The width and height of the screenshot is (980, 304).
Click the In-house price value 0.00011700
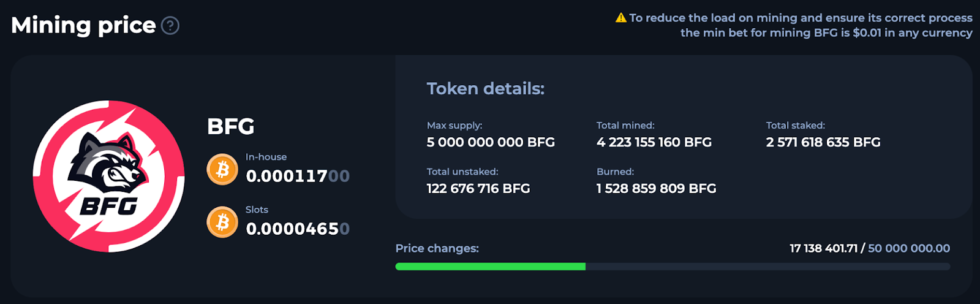point(298,177)
